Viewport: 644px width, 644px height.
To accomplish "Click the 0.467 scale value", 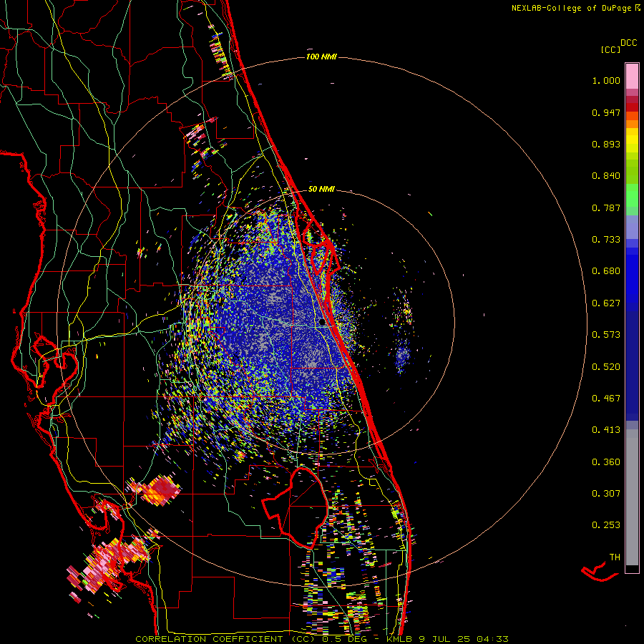I will coord(606,399).
